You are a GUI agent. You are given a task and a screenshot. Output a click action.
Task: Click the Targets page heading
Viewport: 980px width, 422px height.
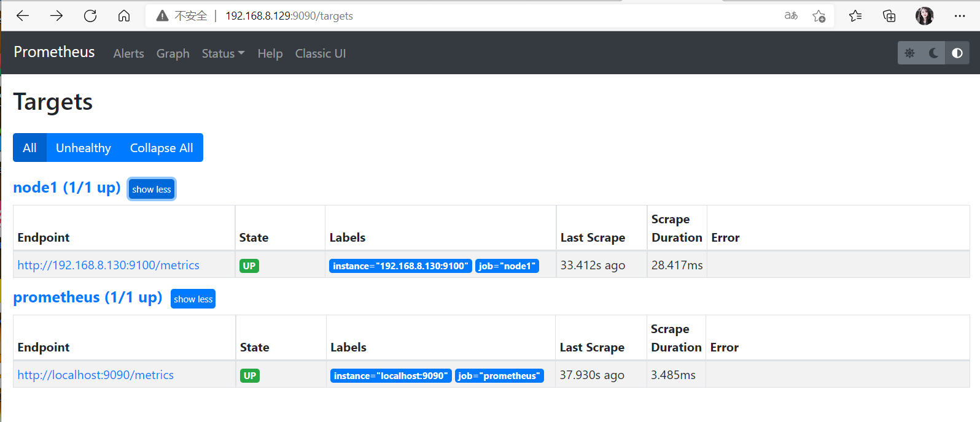click(x=53, y=102)
